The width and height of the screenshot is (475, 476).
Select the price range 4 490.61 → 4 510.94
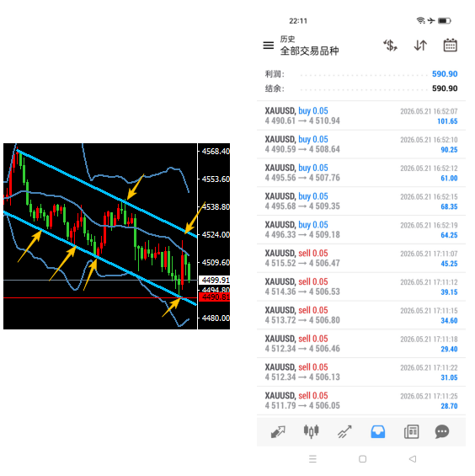click(x=302, y=120)
